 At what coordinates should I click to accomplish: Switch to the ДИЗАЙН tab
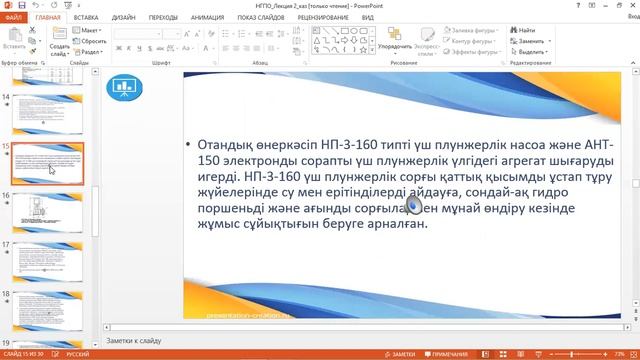point(123,18)
